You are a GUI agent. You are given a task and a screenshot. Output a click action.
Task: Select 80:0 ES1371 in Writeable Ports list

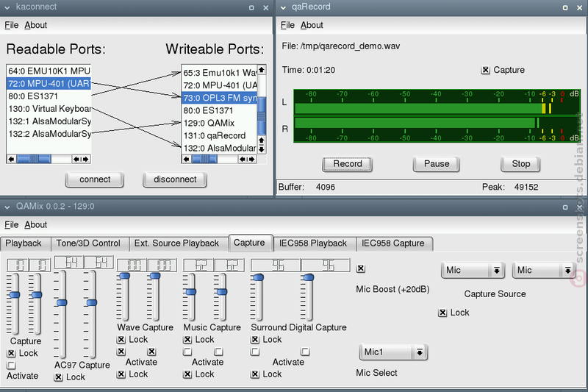[220, 110]
